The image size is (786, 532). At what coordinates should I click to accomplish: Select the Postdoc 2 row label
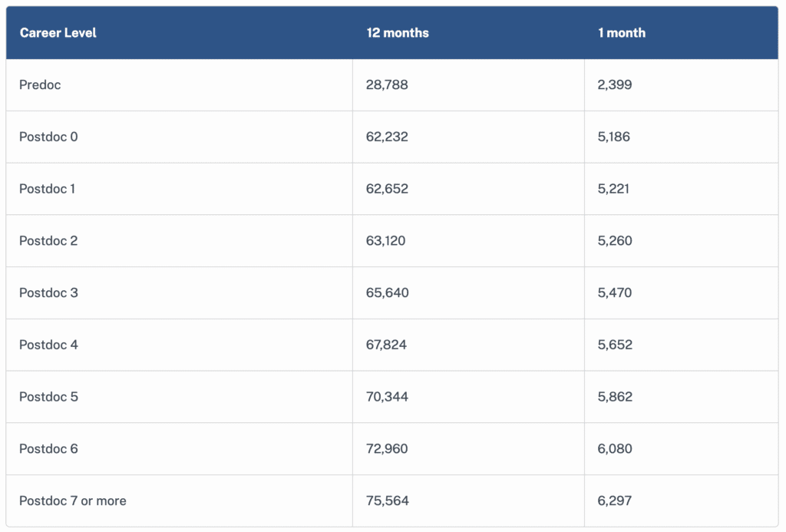click(x=48, y=241)
